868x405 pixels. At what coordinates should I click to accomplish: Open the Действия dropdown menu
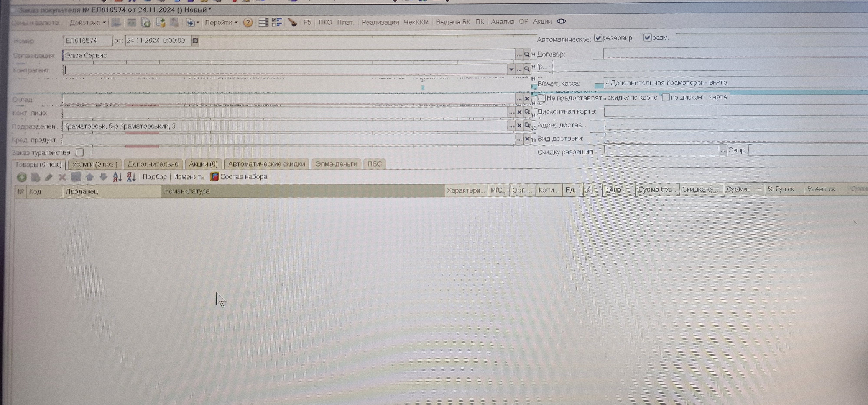coord(88,23)
